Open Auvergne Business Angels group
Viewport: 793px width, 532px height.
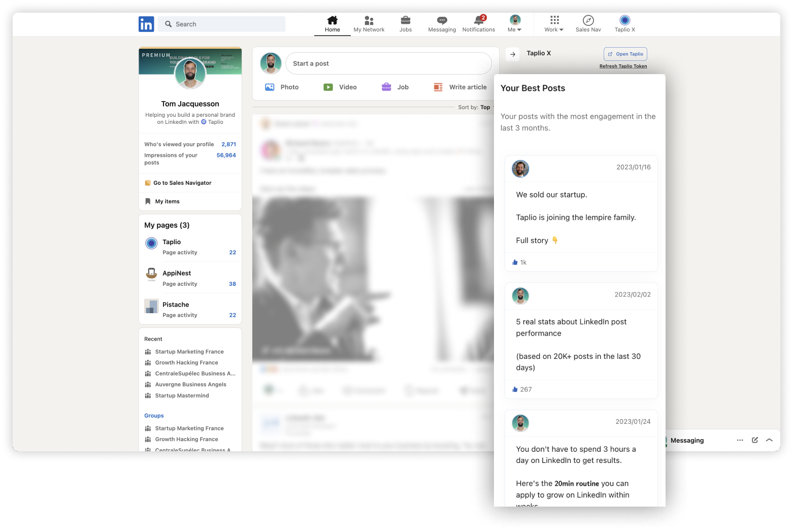coord(191,385)
